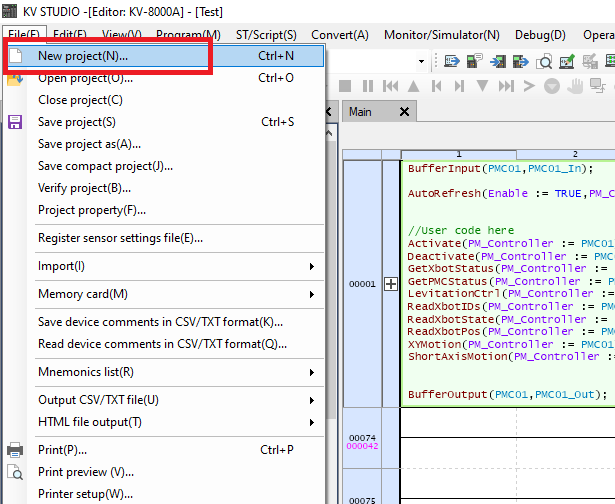Click the BufferOutput code line in editor
The image size is (615, 504).
pos(507,394)
